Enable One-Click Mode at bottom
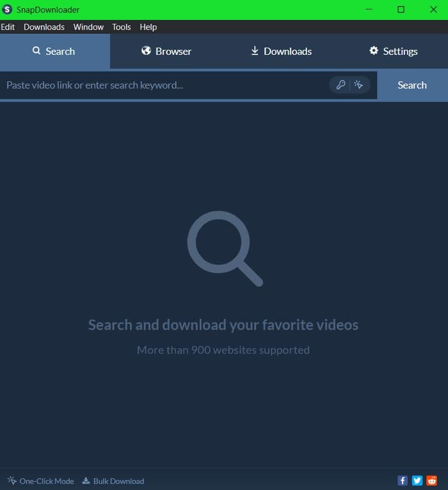 [x=41, y=481]
